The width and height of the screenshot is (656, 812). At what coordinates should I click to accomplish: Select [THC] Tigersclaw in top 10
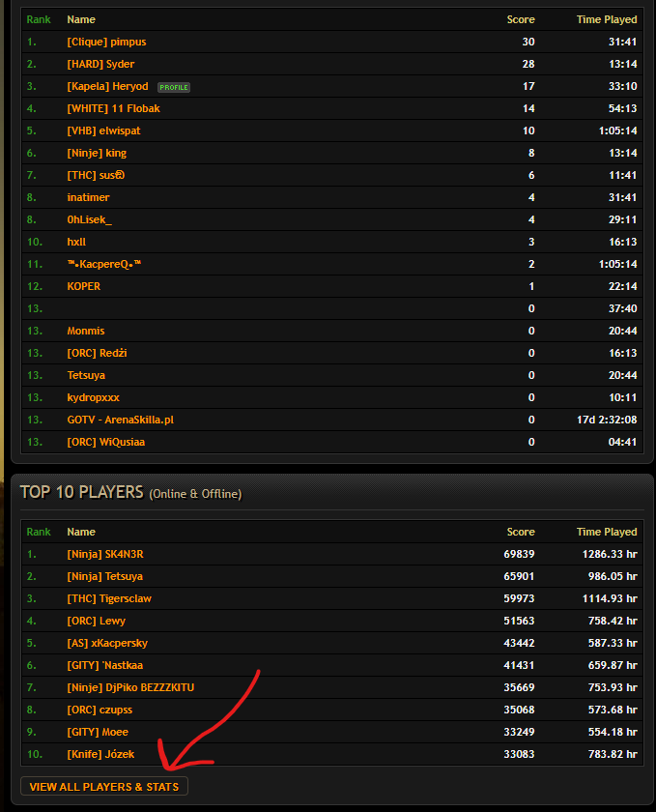109,598
